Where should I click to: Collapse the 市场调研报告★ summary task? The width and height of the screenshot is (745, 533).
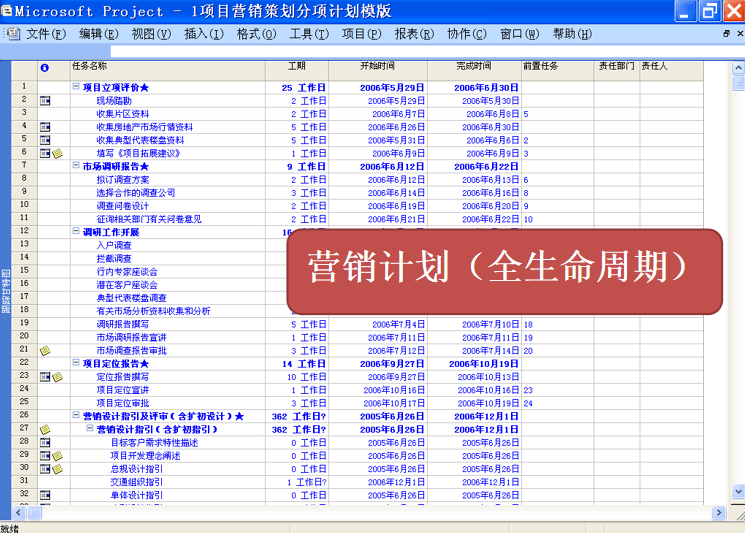coord(76,165)
